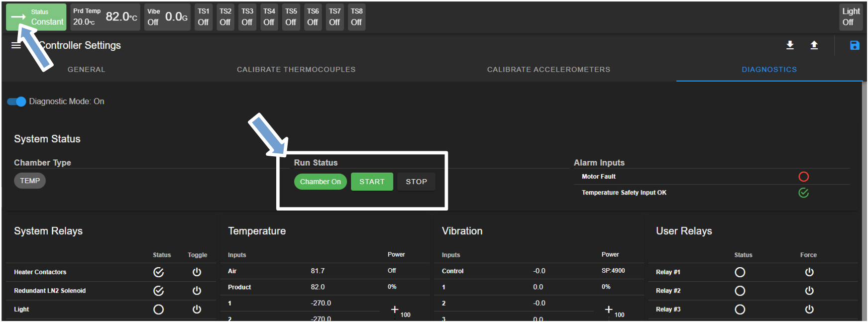Toggle the Light relay power icon
Screen dimensions: 868x322
tap(197, 310)
